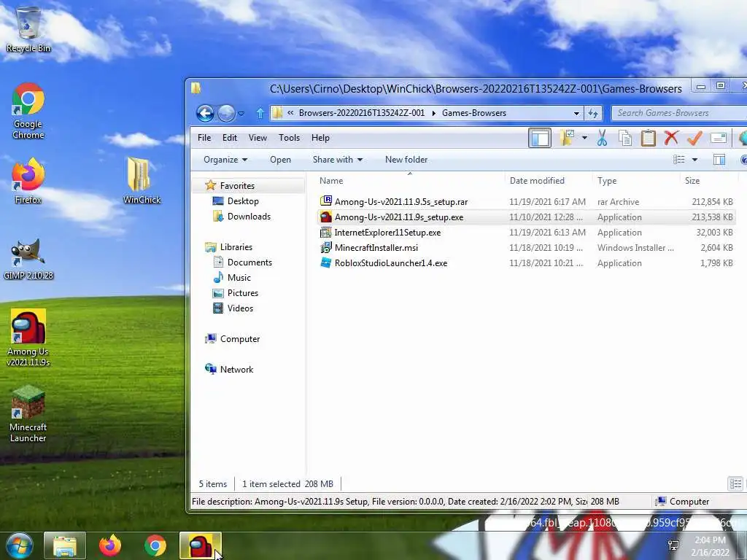Image resolution: width=747 pixels, height=560 pixels.
Task: Open Windows Explorer from taskbar
Action: click(65, 545)
